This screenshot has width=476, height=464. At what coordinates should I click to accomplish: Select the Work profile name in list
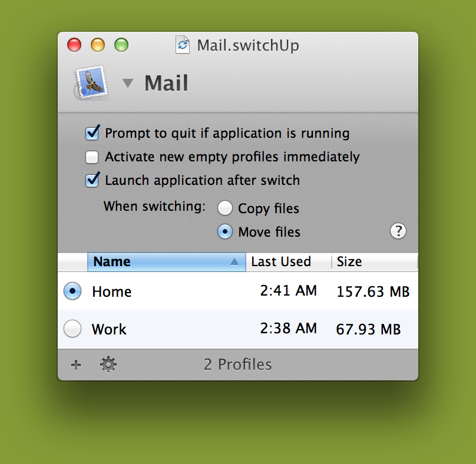click(109, 329)
